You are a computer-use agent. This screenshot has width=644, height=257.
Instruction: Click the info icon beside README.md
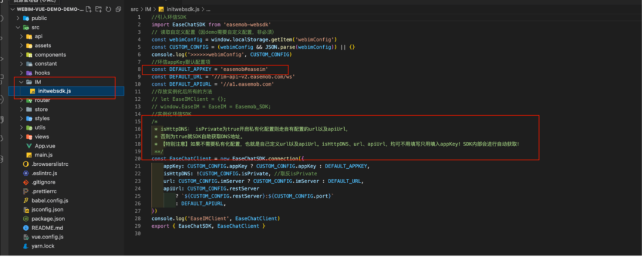(x=26, y=228)
